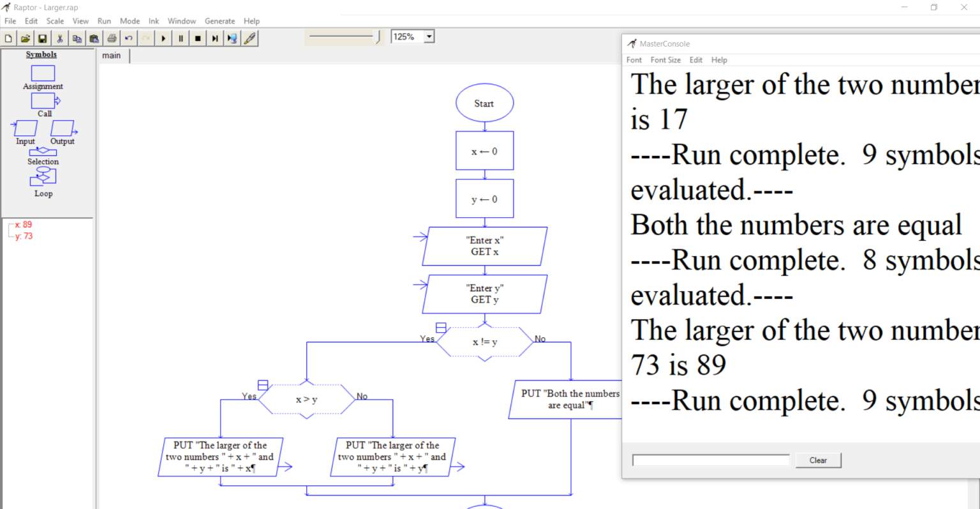
Task: Select the Selection symbol in Symbols panel
Action: tap(43, 152)
